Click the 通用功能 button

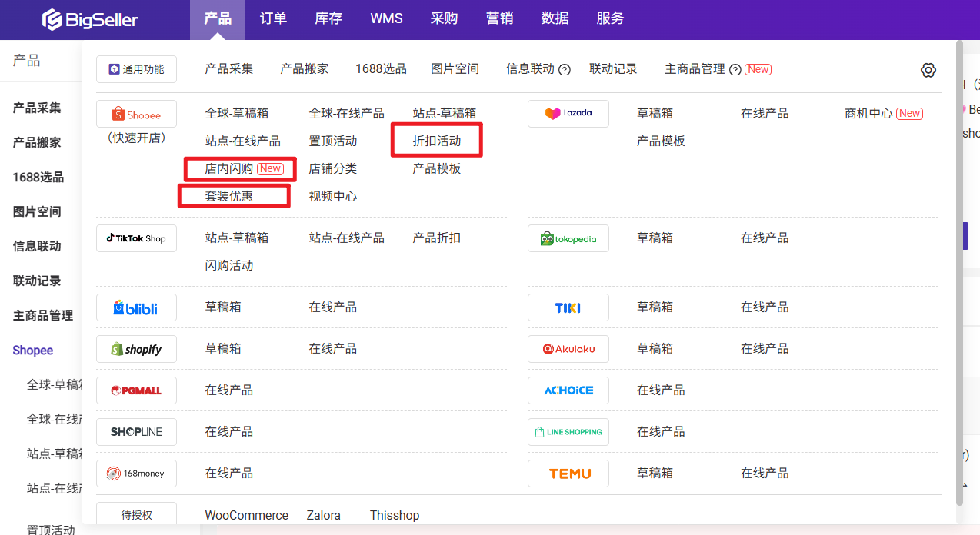click(136, 69)
